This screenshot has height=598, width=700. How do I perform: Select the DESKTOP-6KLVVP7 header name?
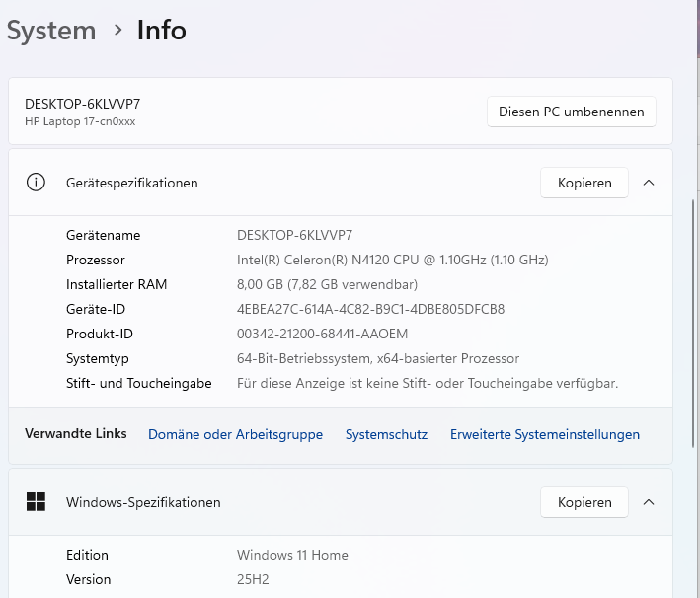(x=83, y=104)
